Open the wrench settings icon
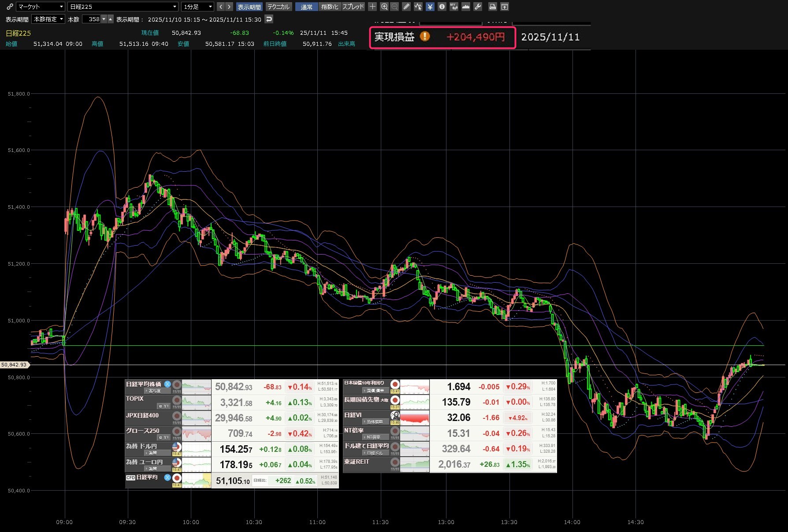The image size is (788, 532). [478, 7]
